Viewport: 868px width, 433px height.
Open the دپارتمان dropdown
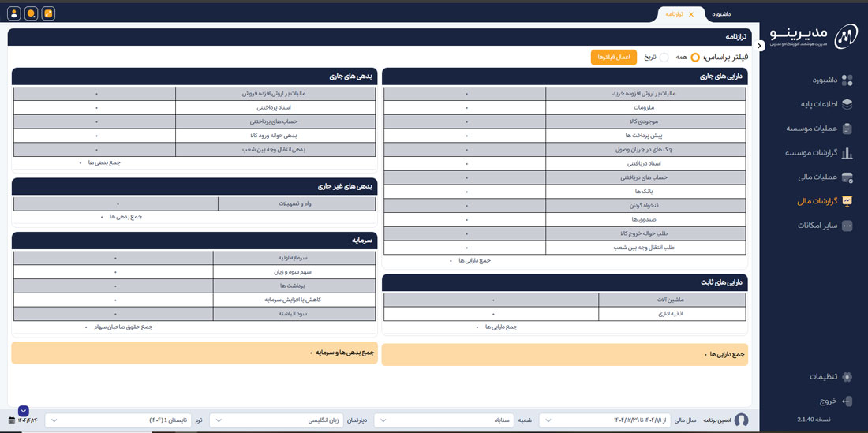[x=278, y=420]
